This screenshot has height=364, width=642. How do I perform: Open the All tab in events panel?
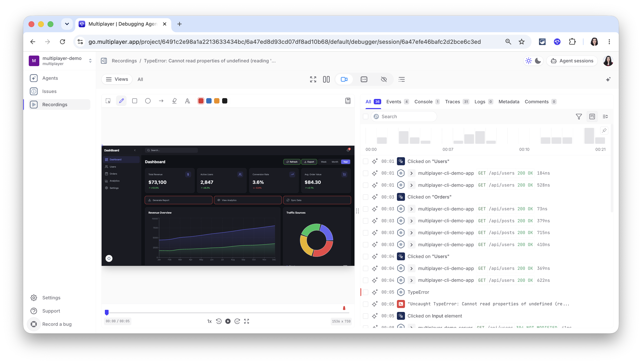tap(373, 102)
